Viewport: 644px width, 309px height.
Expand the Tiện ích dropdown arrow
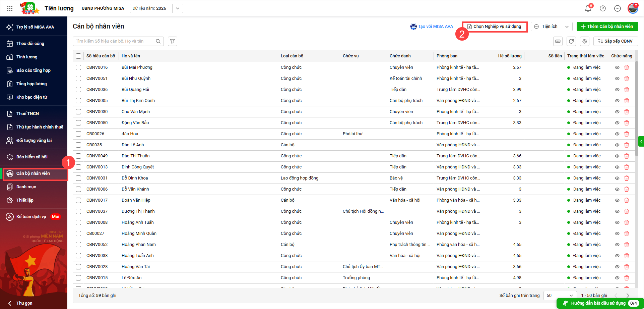point(567,27)
